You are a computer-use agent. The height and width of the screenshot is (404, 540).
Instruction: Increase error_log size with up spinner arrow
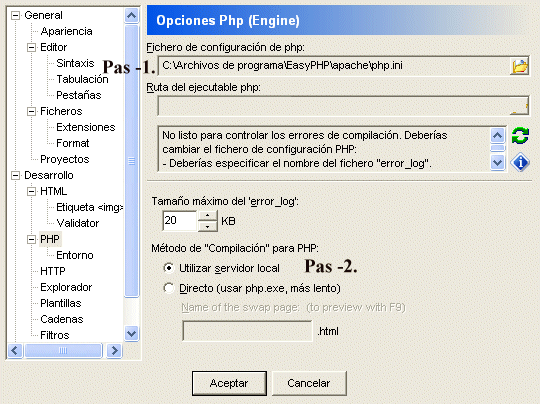[207, 216]
